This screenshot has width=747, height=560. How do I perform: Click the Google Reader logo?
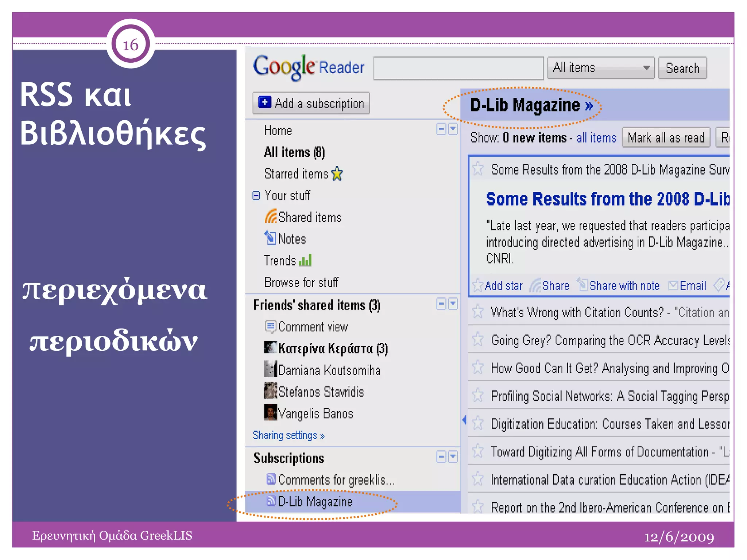pyautogui.click(x=309, y=67)
